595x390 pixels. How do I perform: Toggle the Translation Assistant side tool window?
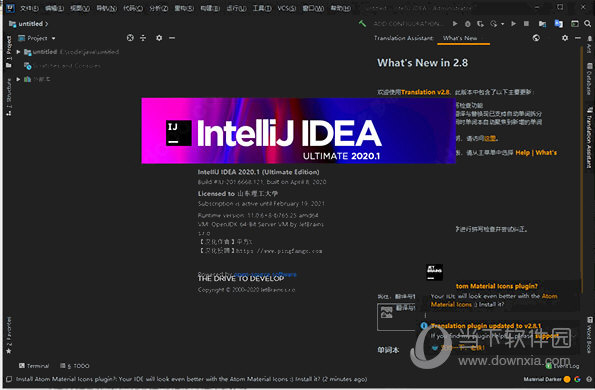[589, 137]
